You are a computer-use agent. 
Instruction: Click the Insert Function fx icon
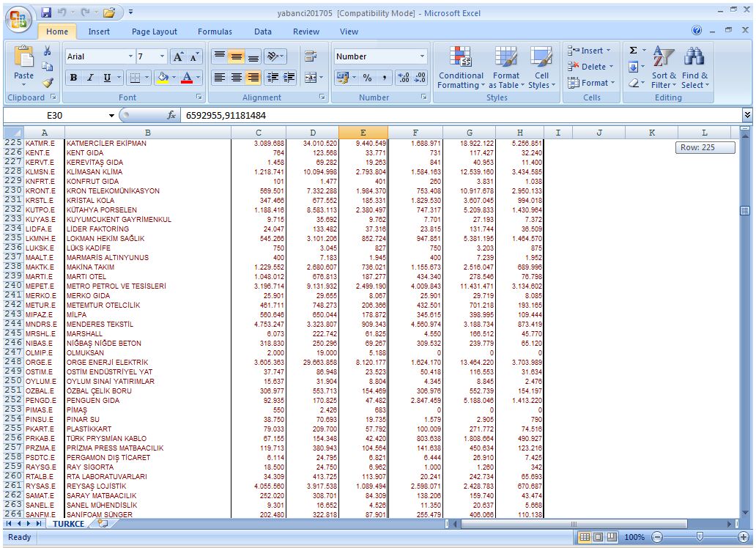pyautogui.click(x=171, y=115)
